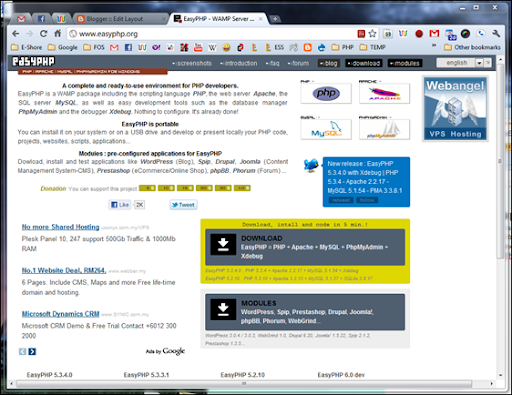Screen dimensions: 512x395
Task: Click the smiley face bookmark icon
Action: 226,48
